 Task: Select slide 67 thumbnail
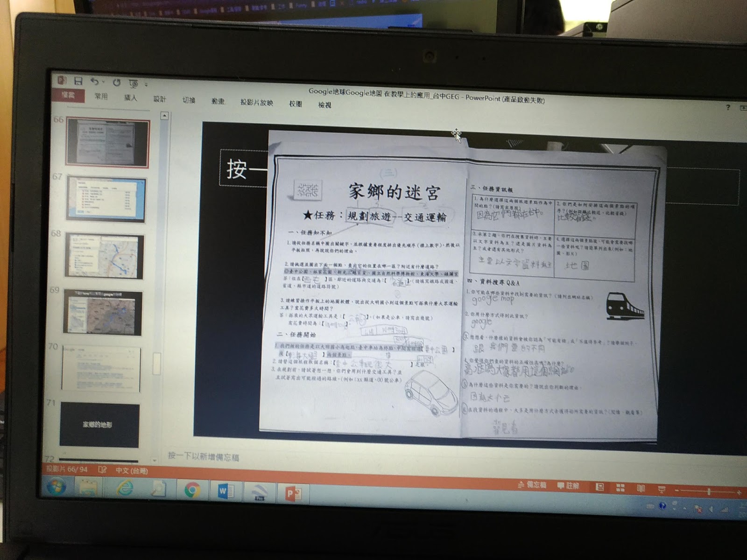(106, 199)
